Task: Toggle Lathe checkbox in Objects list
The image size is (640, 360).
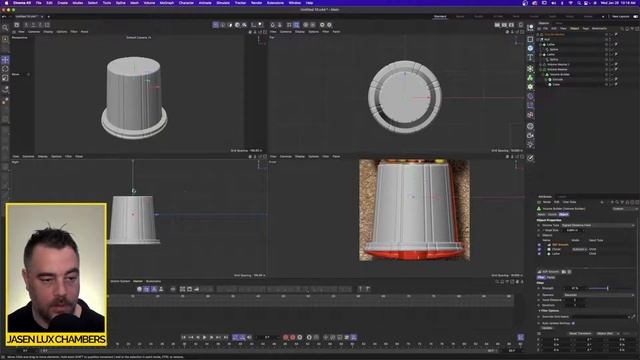Action: (539, 253)
